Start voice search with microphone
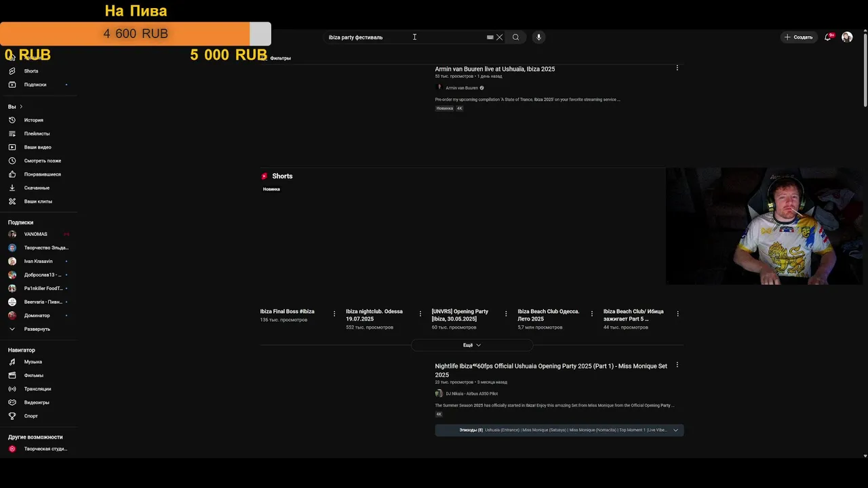 (538, 37)
